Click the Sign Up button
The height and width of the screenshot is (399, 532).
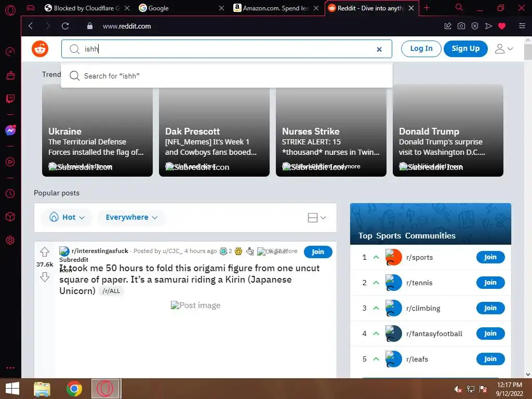click(x=465, y=49)
